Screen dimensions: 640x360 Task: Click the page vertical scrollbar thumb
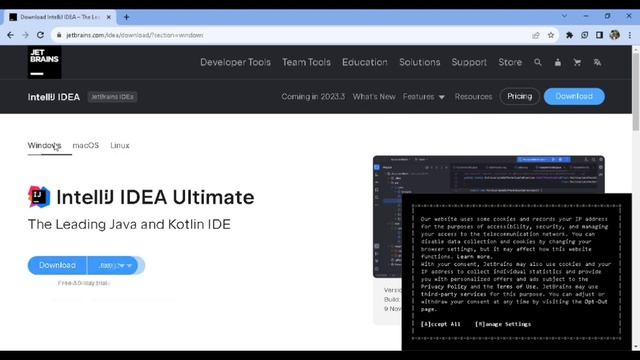point(636,91)
